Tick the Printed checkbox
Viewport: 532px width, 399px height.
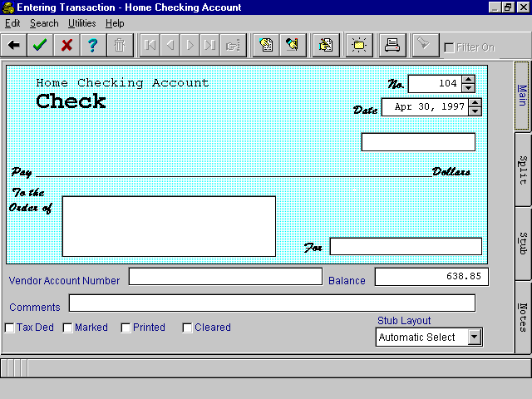[126, 328]
